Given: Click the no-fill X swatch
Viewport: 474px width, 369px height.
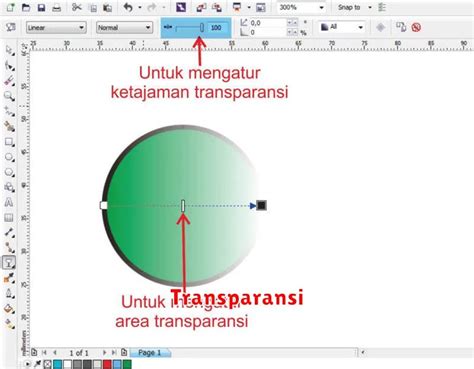Looking at the screenshot, I should coord(47,364).
